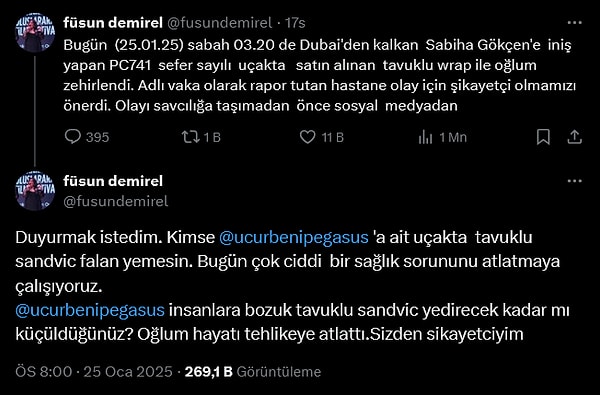Open the first @ucurbenipegasus mention
This screenshot has width=600, height=395.
tap(293, 238)
